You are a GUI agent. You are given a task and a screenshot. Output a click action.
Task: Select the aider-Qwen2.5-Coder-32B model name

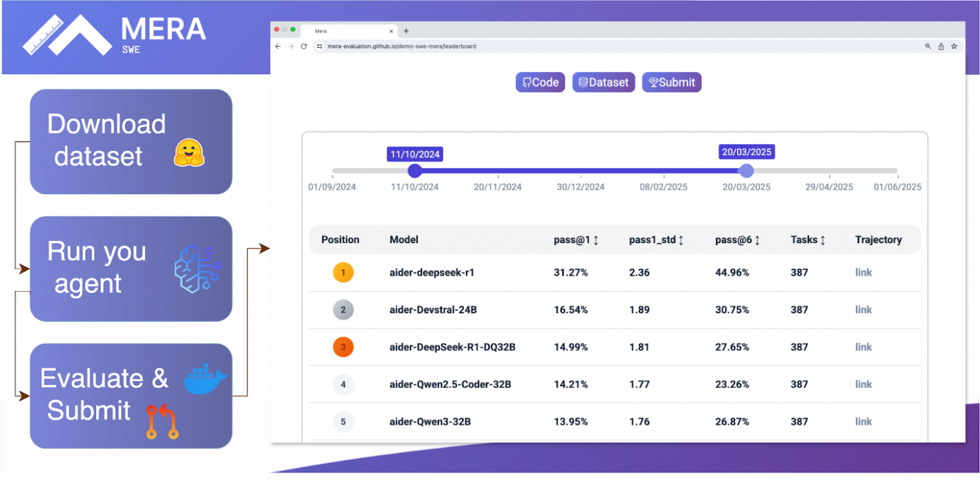click(x=450, y=384)
